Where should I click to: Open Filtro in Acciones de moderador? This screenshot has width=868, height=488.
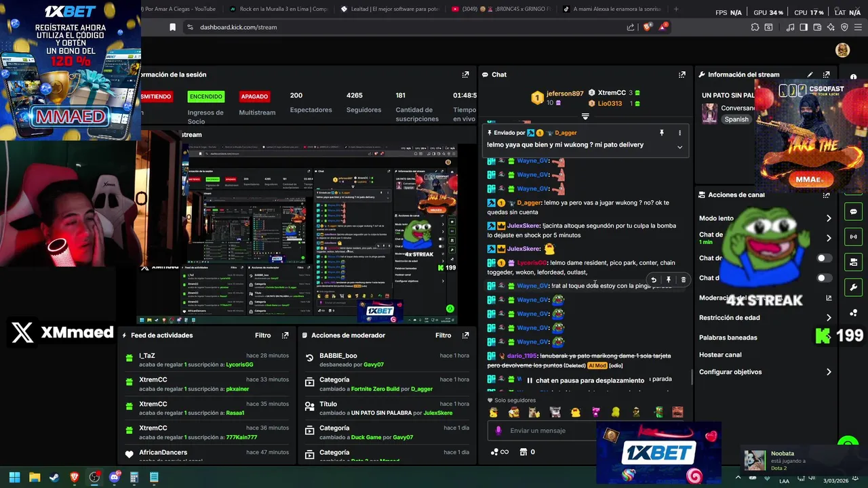pyautogui.click(x=443, y=335)
